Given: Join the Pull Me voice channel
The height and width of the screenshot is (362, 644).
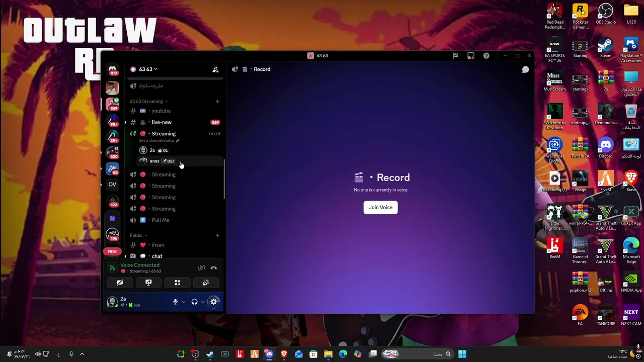Looking at the screenshot, I should pyautogui.click(x=174, y=220).
